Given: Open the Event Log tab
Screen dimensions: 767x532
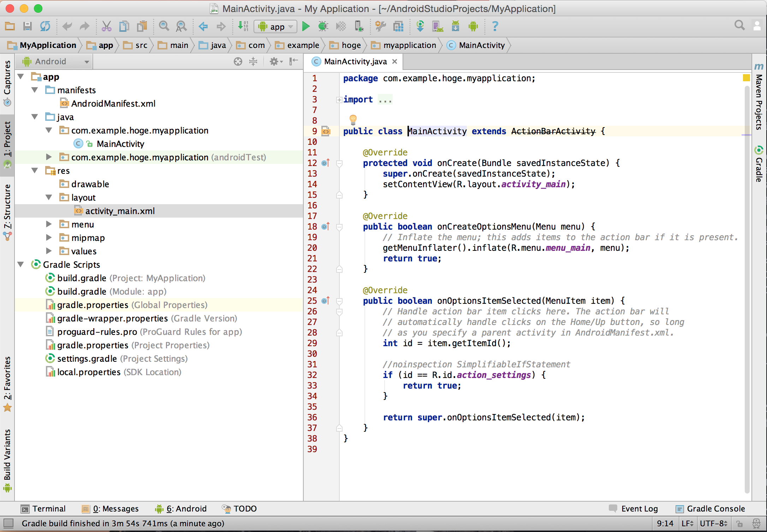Looking at the screenshot, I should point(634,509).
